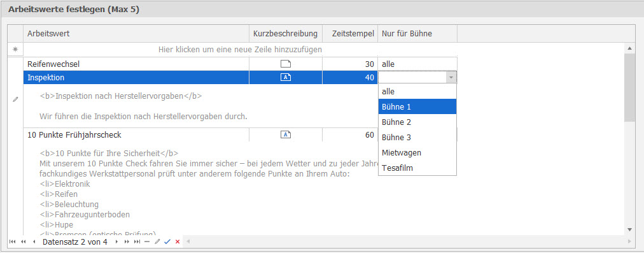Sort by Nur für Bühne header

click(417, 34)
